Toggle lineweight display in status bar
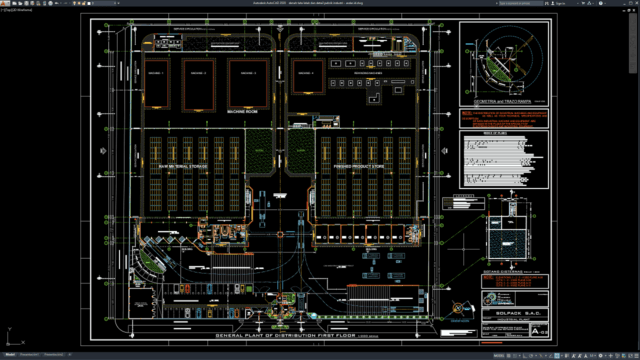The image size is (640, 360). click(567, 356)
